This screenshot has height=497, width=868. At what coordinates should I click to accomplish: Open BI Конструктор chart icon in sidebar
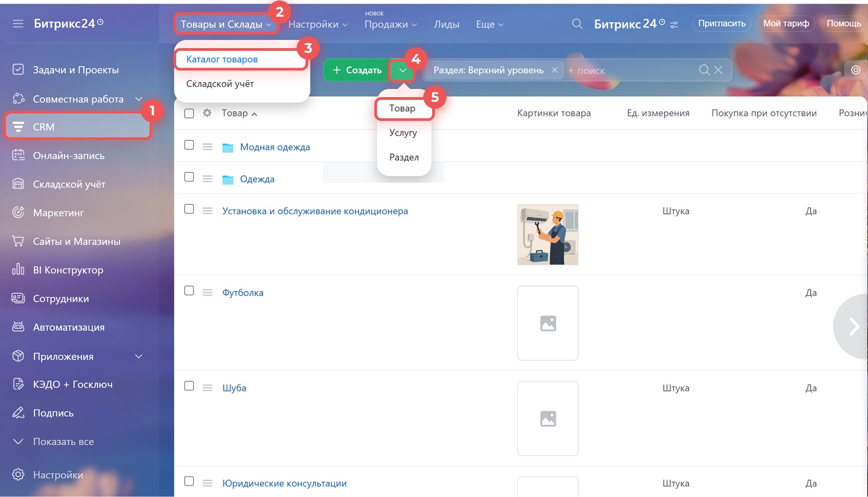click(x=18, y=270)
